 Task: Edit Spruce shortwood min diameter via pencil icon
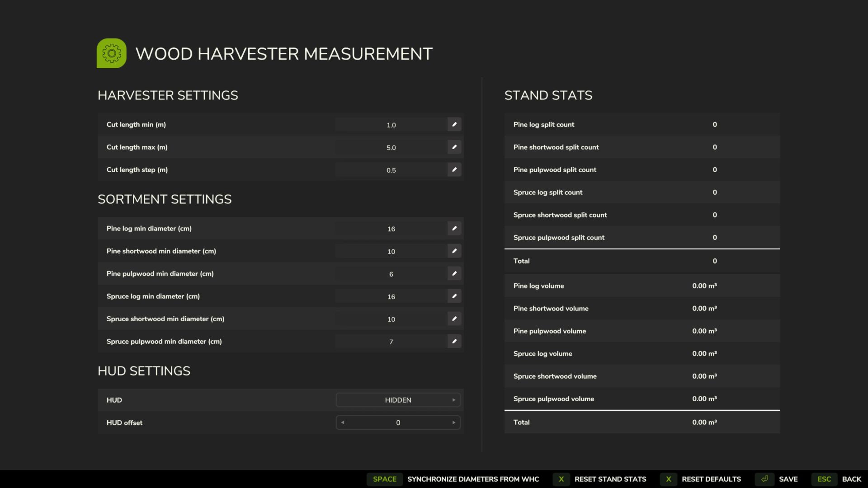pyautogui.click(x=454, y=319)
